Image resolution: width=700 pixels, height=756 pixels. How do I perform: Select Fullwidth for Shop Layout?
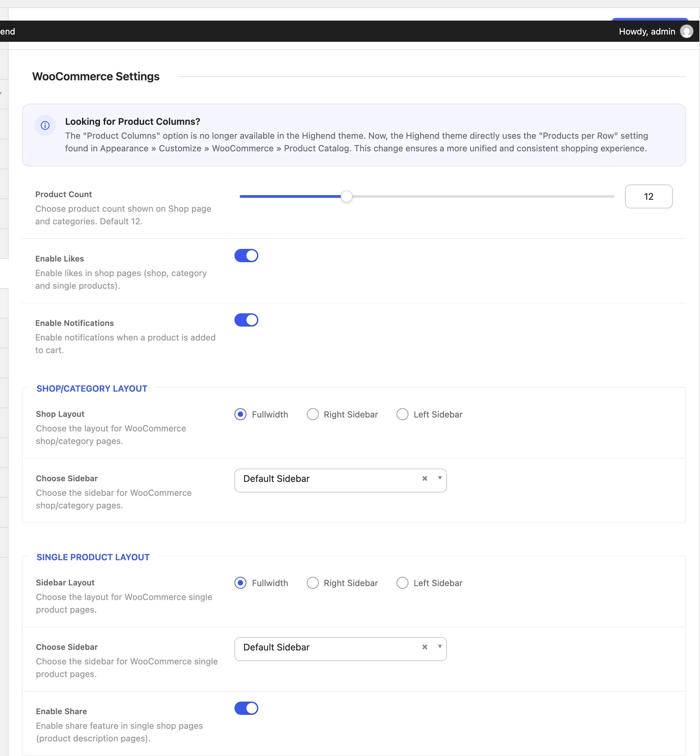coord(240,414)
